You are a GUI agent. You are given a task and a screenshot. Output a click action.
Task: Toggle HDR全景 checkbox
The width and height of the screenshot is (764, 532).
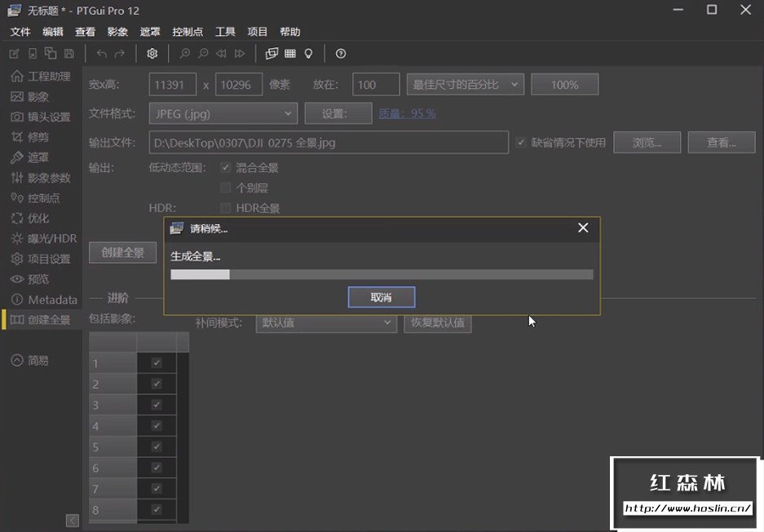(x=225, y=209)
